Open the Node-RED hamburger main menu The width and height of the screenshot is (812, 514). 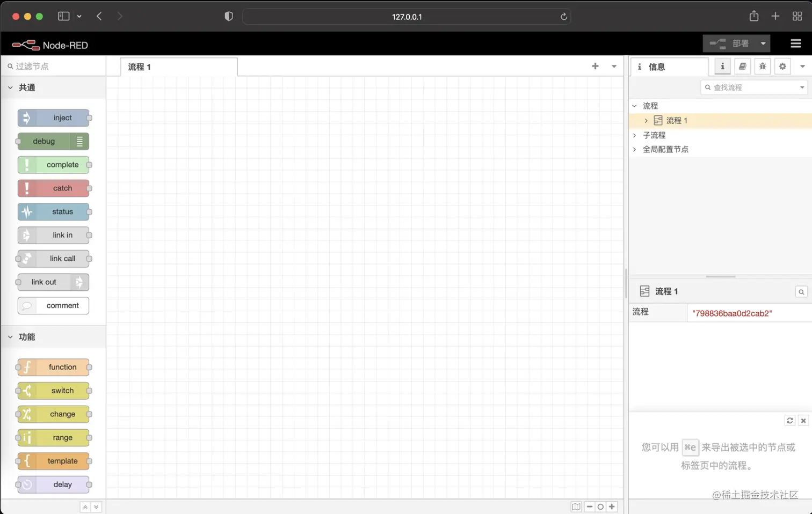tap(795, 43)
